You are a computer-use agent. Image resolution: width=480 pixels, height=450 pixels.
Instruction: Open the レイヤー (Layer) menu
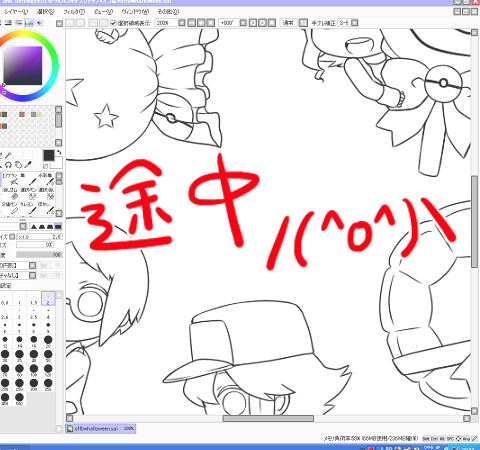pyautogui.click(x=16, y=12)
